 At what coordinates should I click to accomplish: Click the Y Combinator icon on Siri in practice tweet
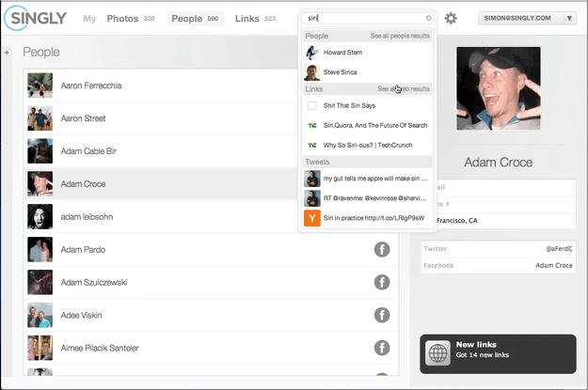tap(312, 218)
